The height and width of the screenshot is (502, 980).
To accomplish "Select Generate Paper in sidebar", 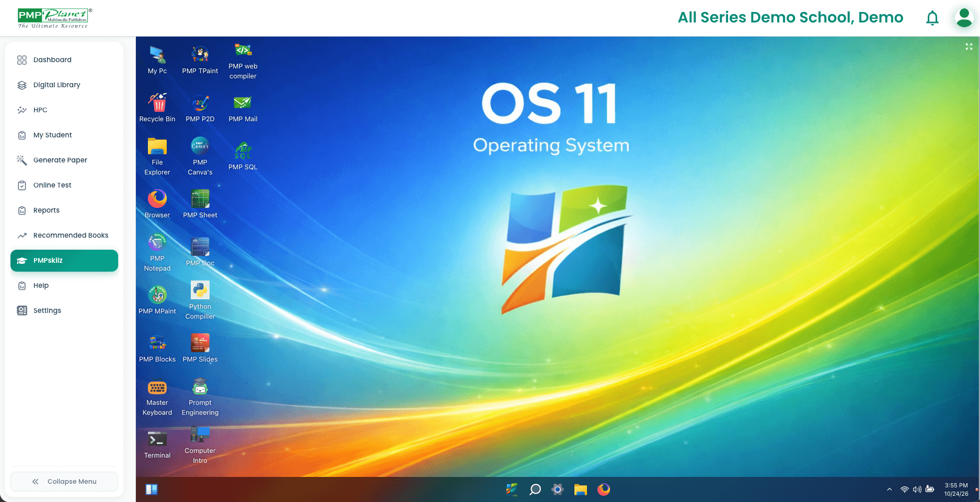I will point(64,160).
